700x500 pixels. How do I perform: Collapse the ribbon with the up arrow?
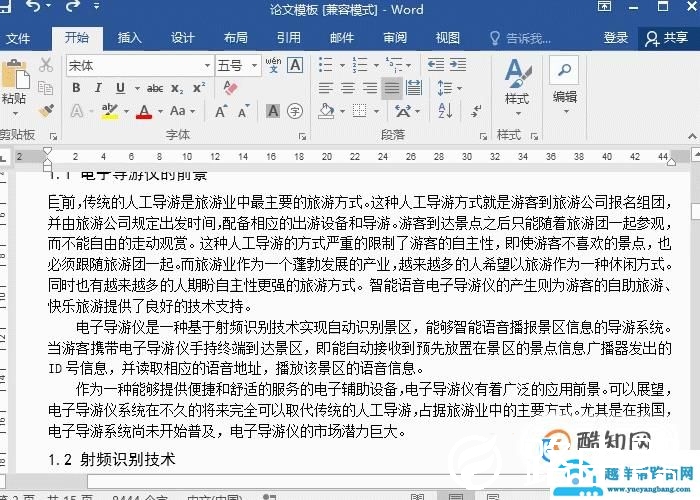tap(692, 136)
